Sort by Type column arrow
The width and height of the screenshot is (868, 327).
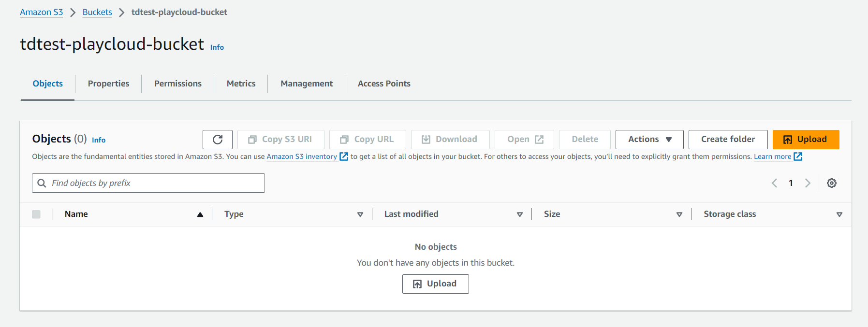(360, 214)
